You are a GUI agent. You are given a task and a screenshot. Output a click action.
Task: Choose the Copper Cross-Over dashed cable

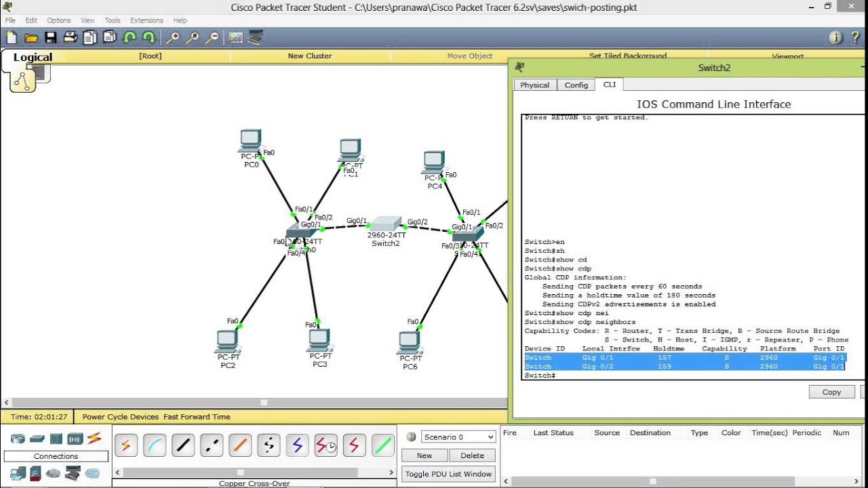click(x=212, y=445)
